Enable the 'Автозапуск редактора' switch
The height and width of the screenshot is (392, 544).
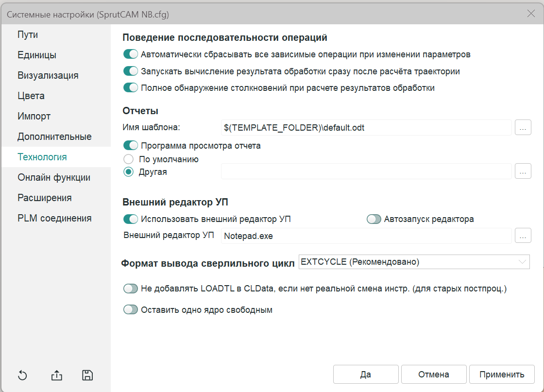click(x=374, y=219)
